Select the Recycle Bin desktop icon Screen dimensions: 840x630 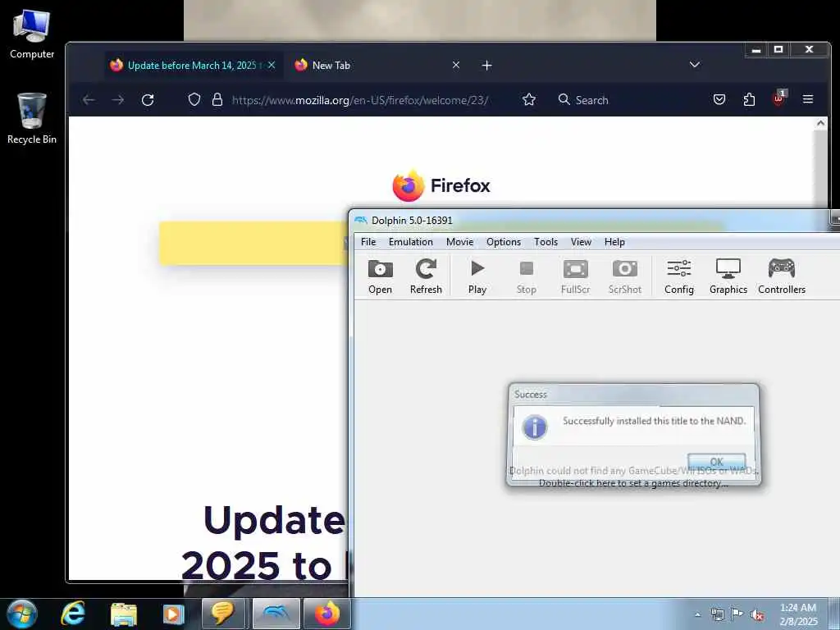(32, 118)
